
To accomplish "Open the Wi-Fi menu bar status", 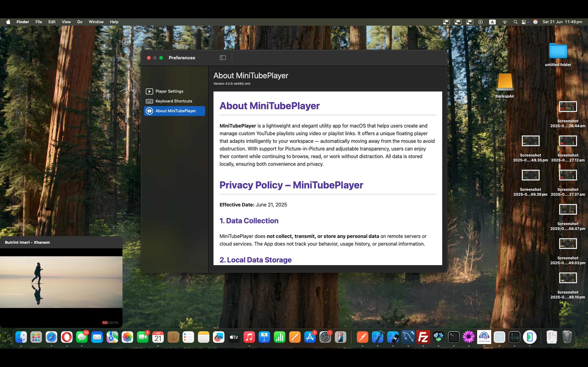I will tap(505, 22).
